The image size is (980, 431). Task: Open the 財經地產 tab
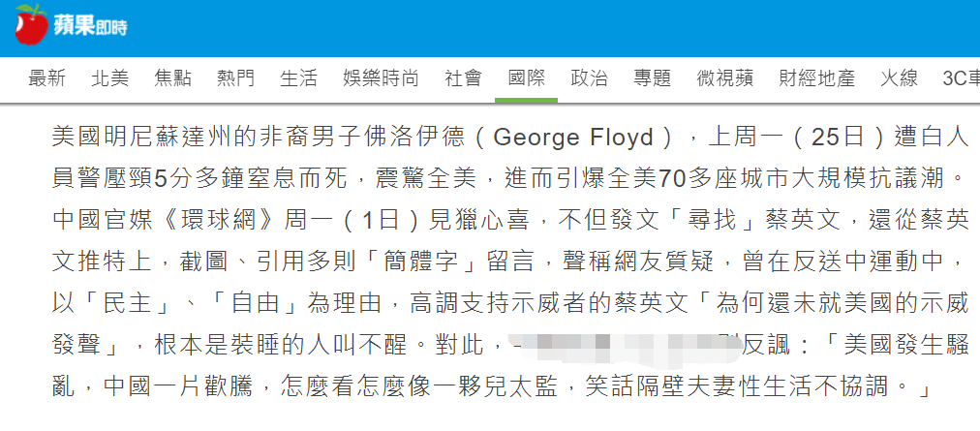[817, 78]
